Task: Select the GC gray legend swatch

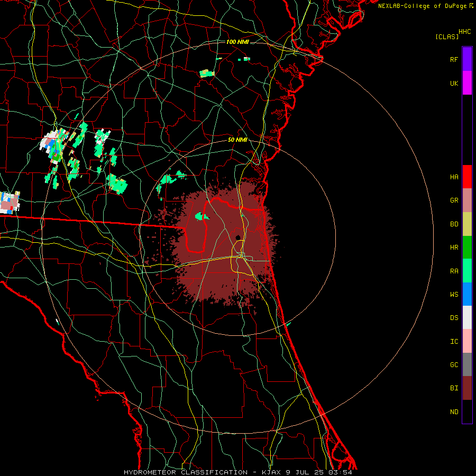Action: (x=467, y=364)
